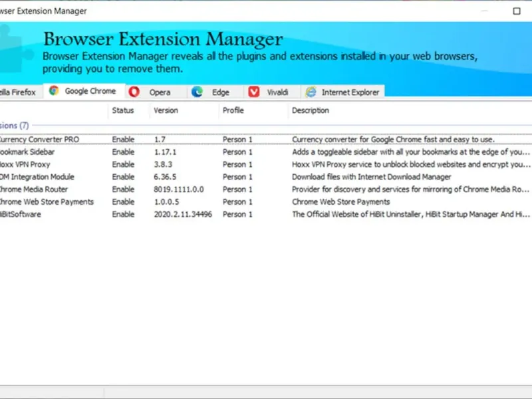Click version 1.0.0.5 cell

pos(167,202)
